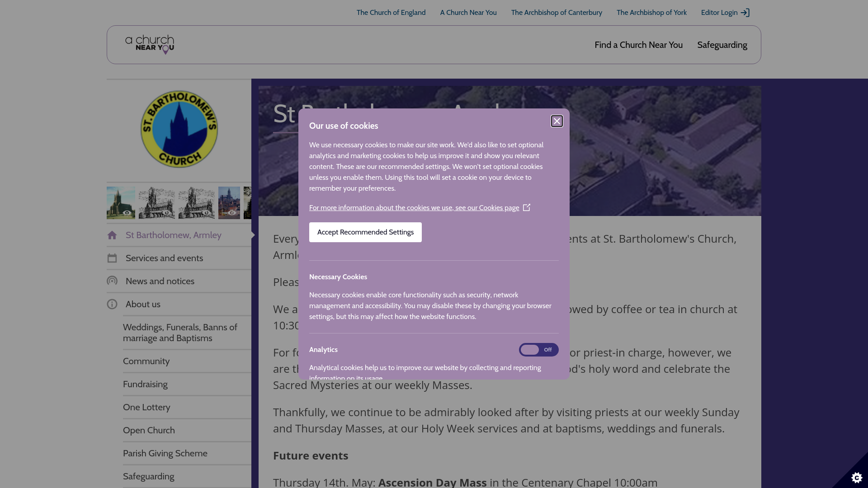Click broadcast icon beside News and notices
The height and width of the screenshot is (488, 868).
click(112, 281)
